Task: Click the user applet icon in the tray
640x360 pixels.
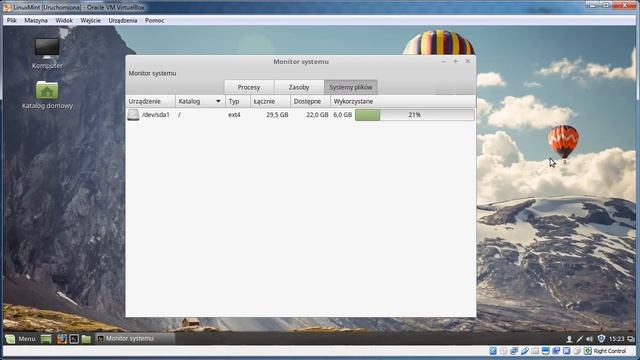Action: pos(569,339)
